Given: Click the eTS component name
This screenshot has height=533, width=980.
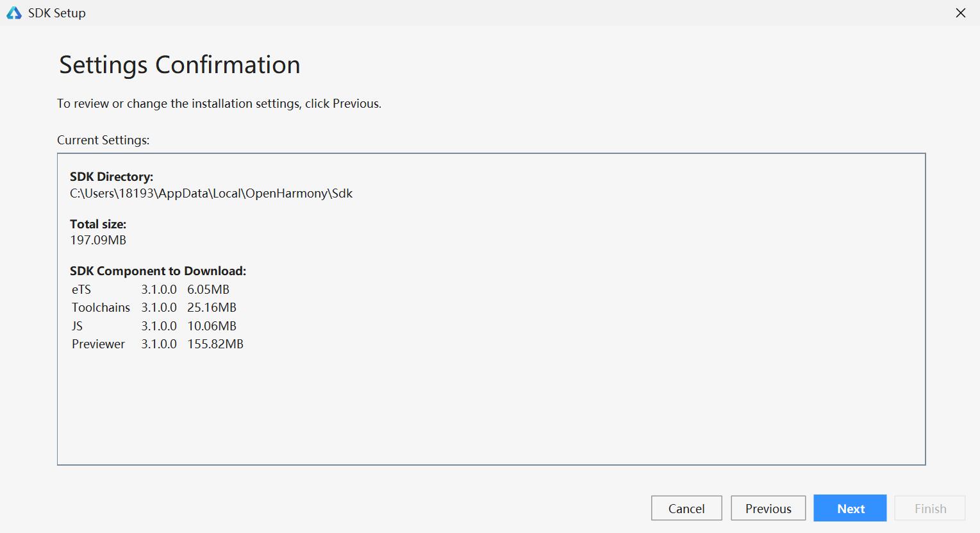Looking at the screenshot, I should point(81,289).
